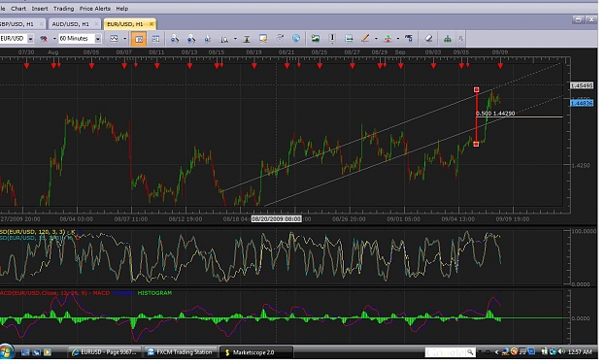Click the green vertical scale compress icon
607x364 pixels.
(x=247, y=39)
